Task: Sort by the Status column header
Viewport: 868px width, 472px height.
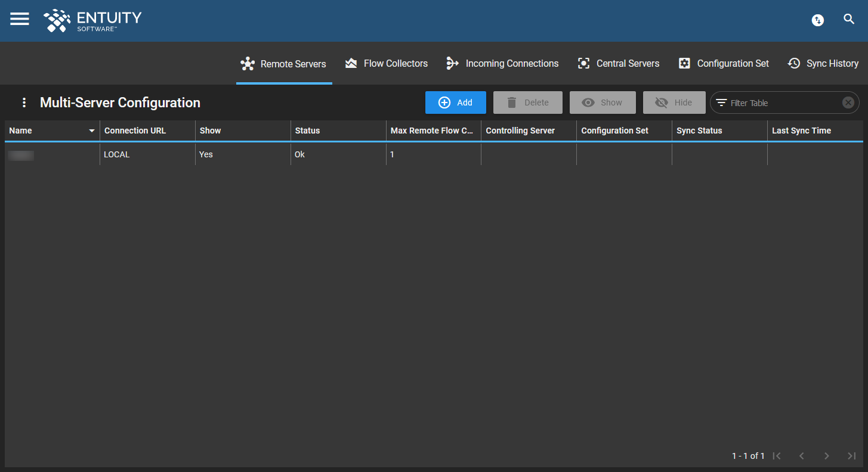Action: coord(338,131)
